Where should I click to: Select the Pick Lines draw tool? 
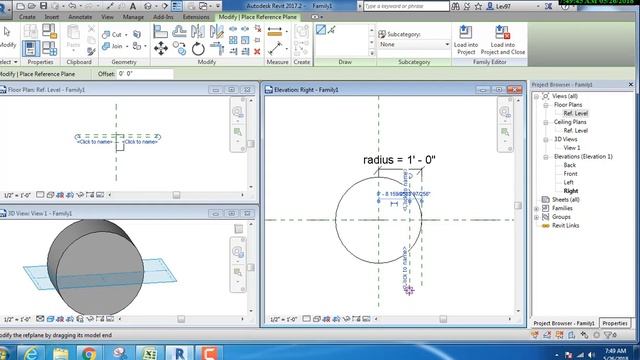pyautogui.click(x=331, y=29)
